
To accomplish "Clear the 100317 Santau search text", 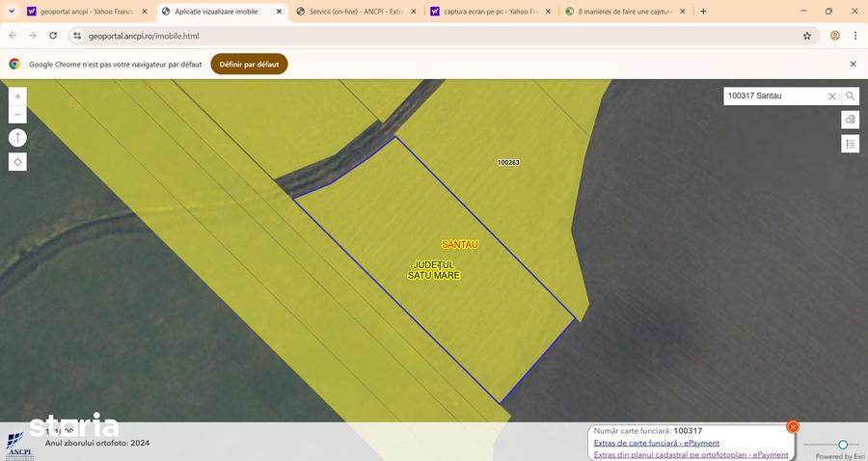I will coord(832,96).
